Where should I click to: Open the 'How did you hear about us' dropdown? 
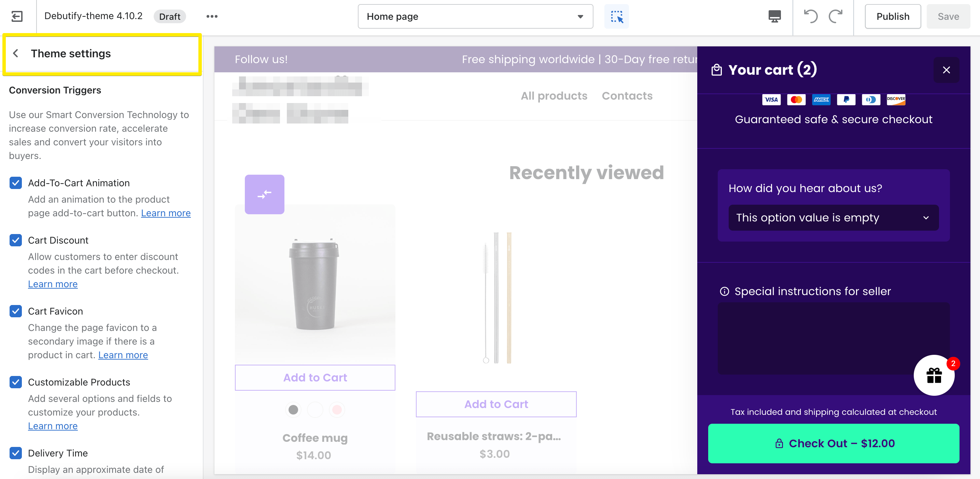834,217
